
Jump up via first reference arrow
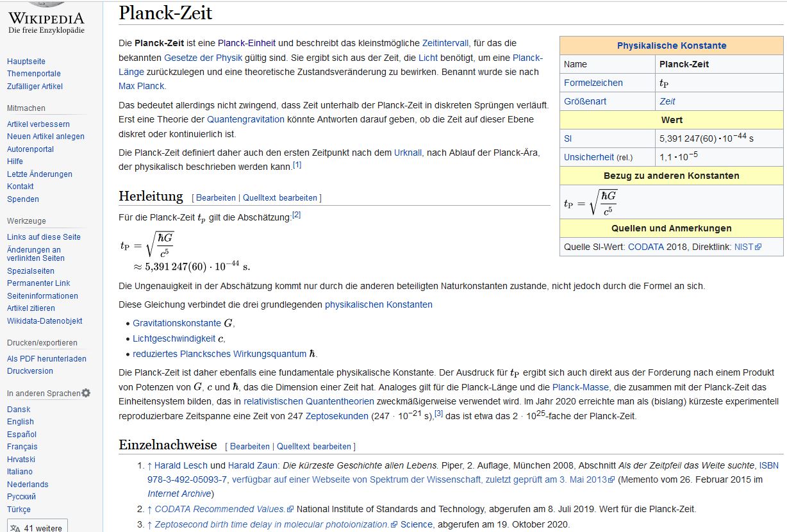click(149, 465)
